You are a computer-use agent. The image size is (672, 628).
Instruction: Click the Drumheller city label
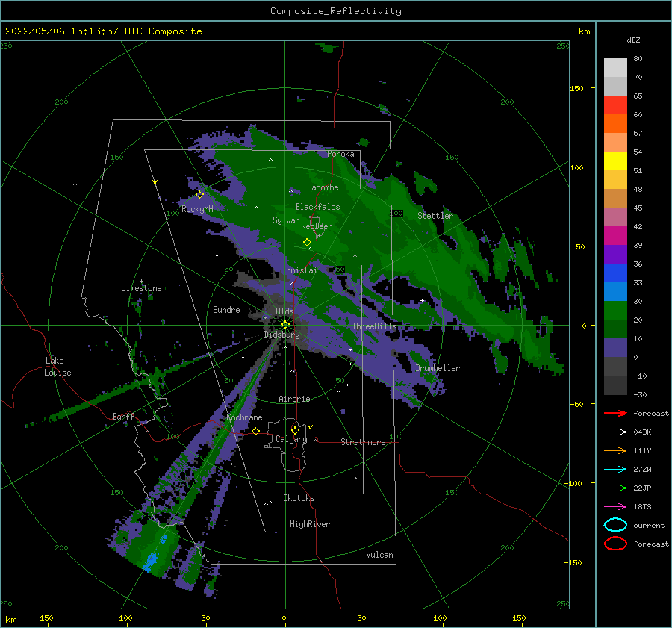[x=438, y=368]
